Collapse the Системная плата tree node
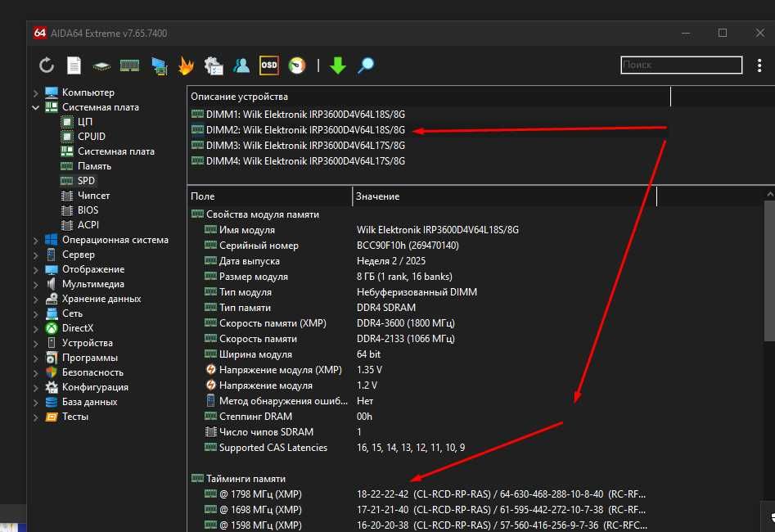Screen dimensions: 775x532 pyautogui.click(x=35, y=107)
